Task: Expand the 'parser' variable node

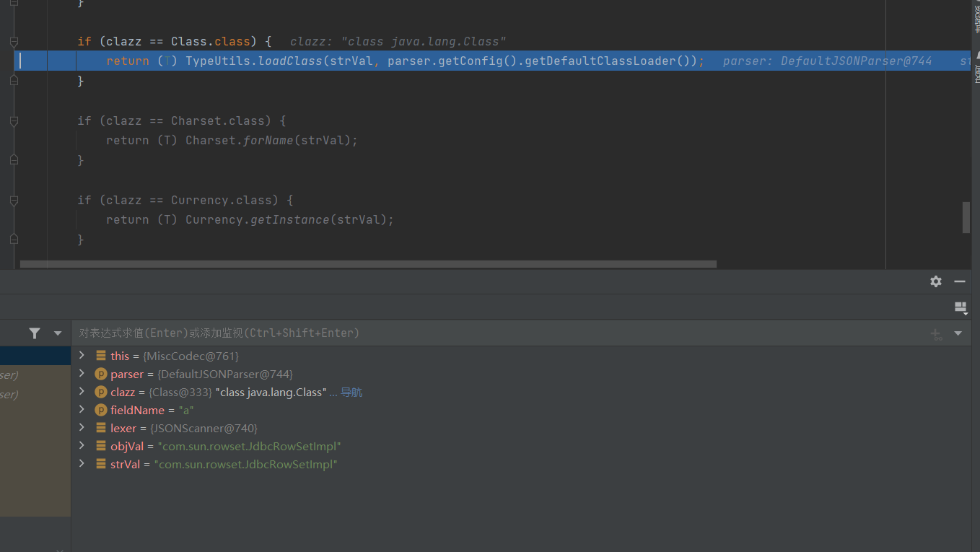Action: click(82, 373)
